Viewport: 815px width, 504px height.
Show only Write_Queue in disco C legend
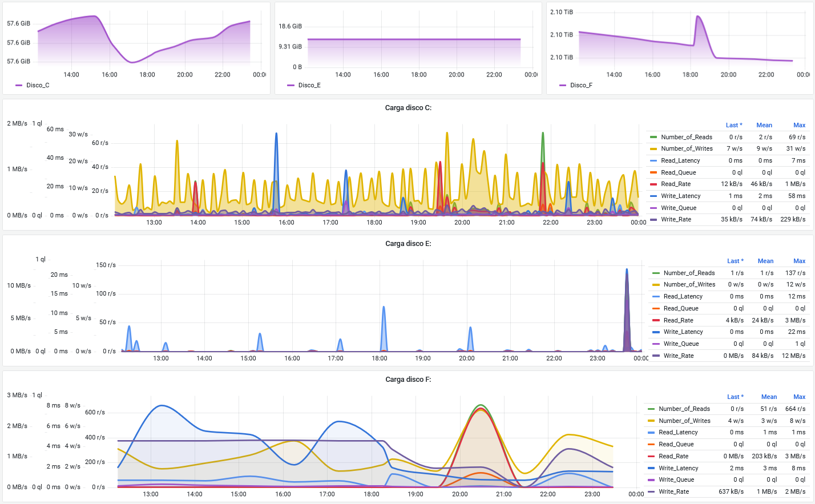click(x=679, y=208)
